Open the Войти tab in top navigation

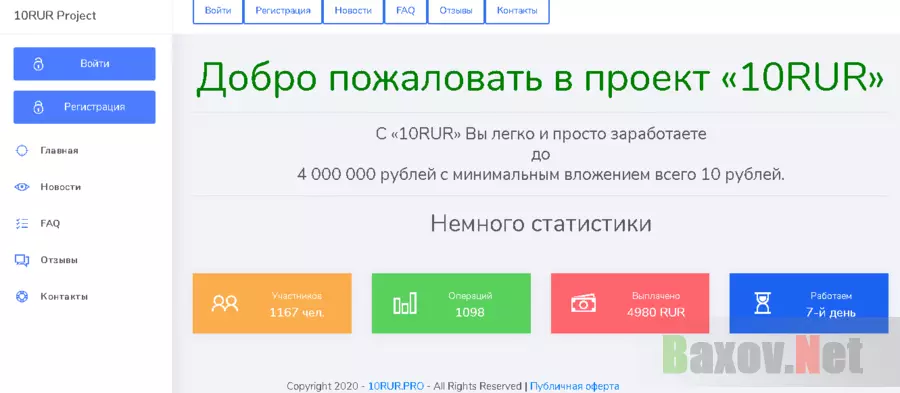[x=218, y=11]
